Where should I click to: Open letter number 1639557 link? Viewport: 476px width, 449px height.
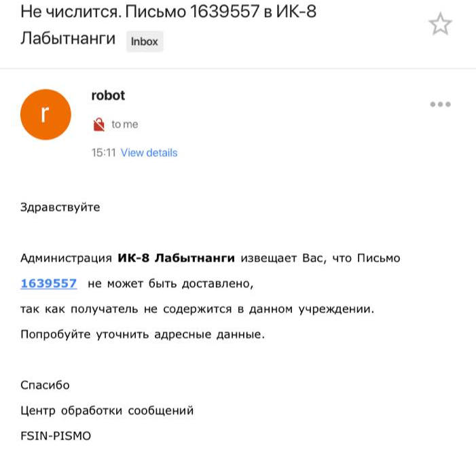click(x=49, y=283)
